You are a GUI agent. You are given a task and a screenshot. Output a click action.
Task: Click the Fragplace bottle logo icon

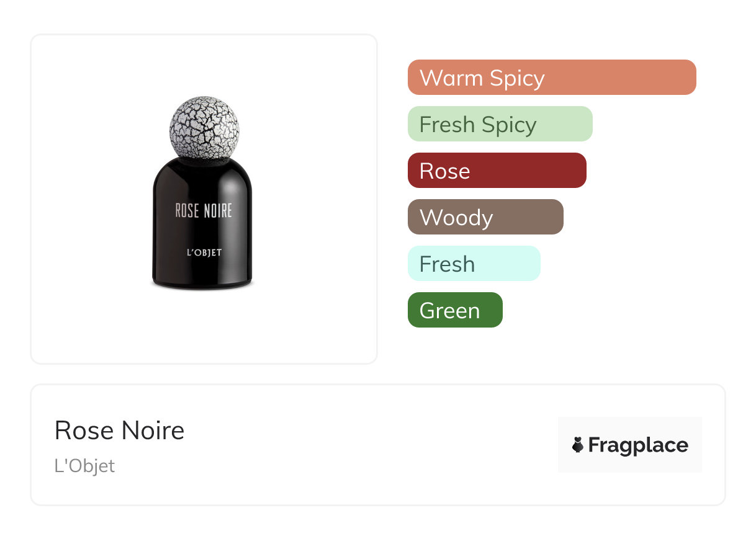tap(578, 445)
